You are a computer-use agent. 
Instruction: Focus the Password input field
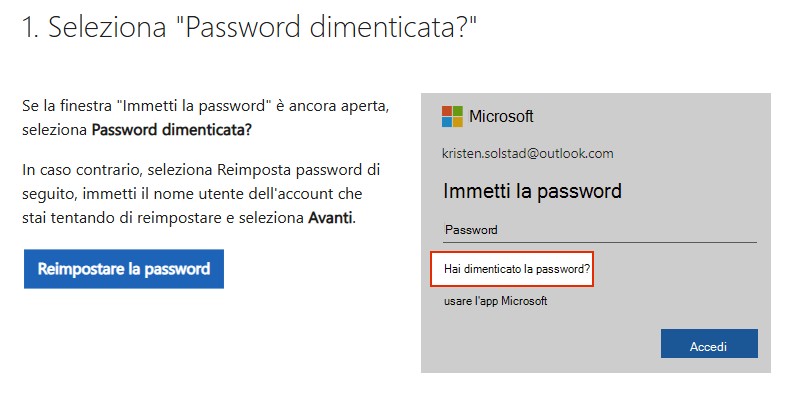(599, 229)
